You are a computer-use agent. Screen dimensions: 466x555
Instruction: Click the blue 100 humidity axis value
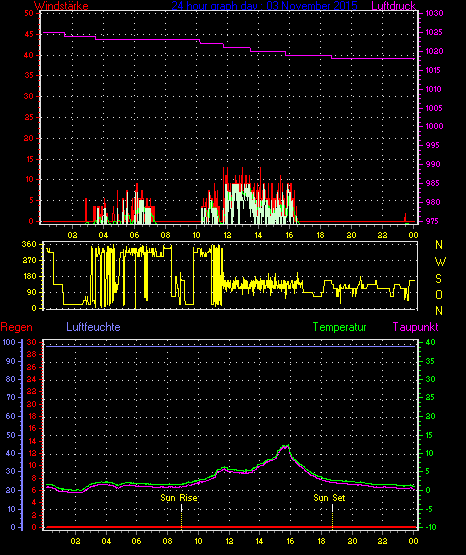tap(10, 342)
